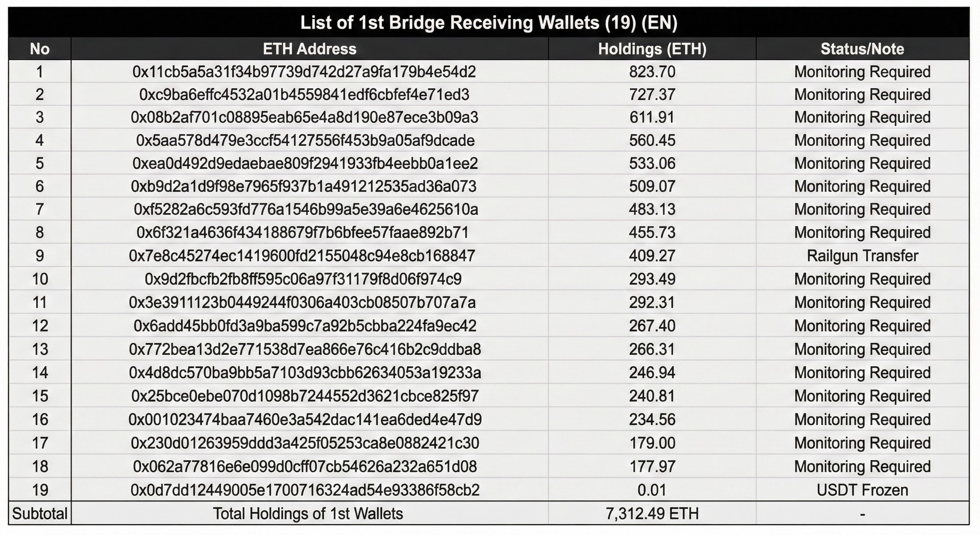Screen dimensions: 980x535
Task: Select the table title 'List of 1st Bridge Receiving Wallets'
Action: pos(489,23)
